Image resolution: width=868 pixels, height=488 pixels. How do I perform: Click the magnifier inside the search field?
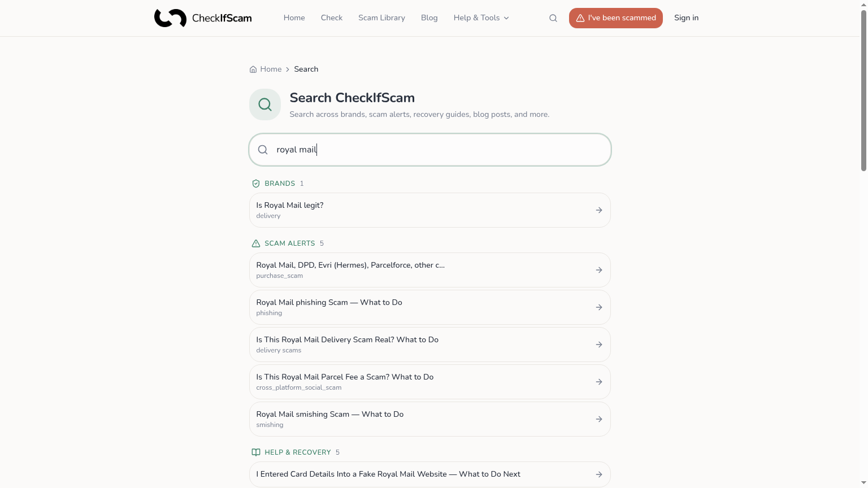pyautogui.click(x=263, y=150)
